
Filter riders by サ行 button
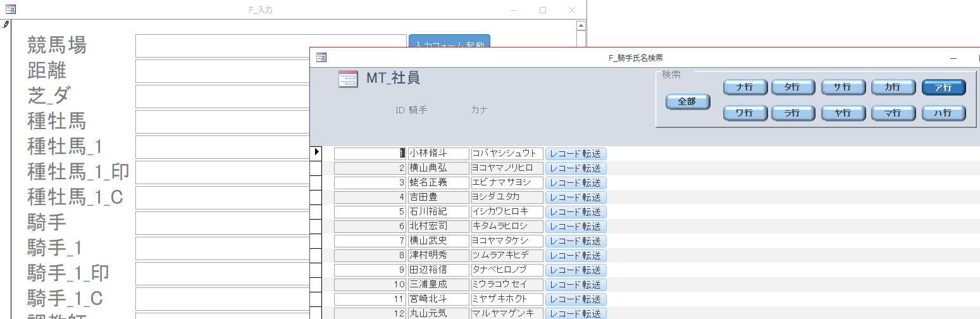843,87
